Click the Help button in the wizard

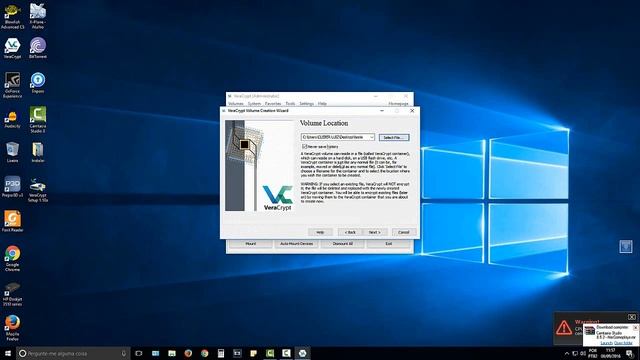point(320,232)
